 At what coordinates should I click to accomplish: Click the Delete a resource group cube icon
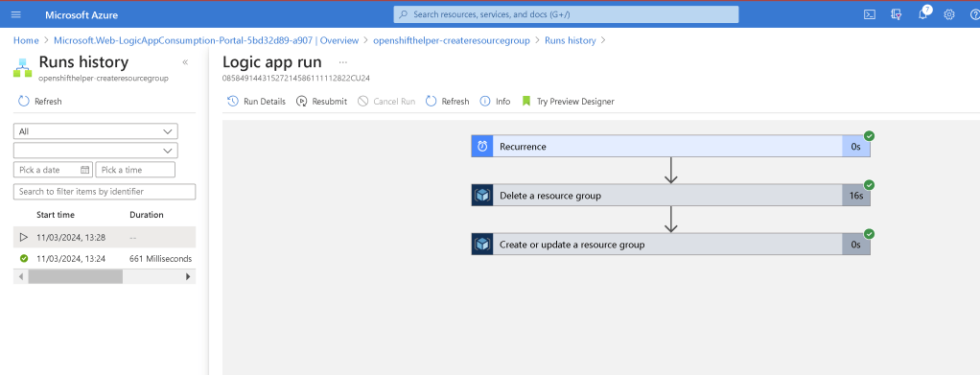482,196
